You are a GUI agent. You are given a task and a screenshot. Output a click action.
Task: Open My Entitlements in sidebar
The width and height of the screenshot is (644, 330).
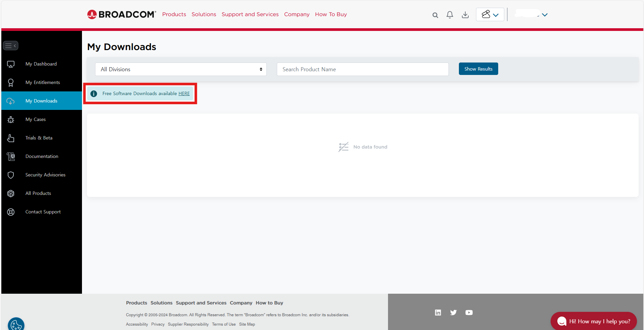click(42, 82)
